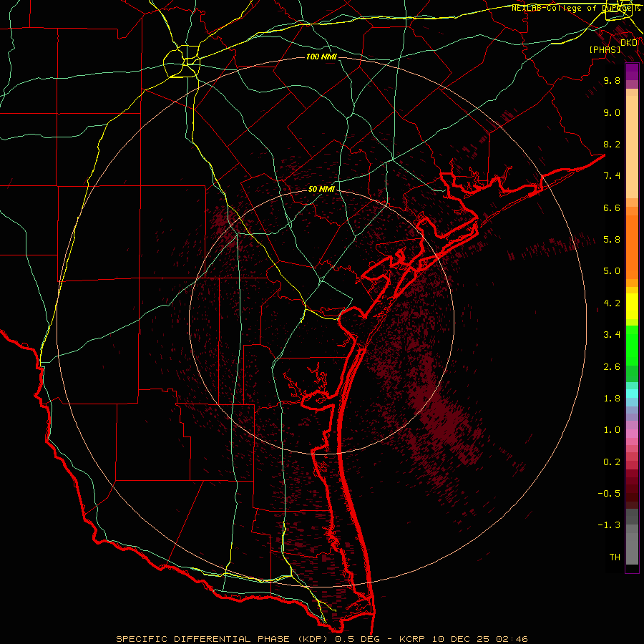
Task: Click the 1.8 scale value
Action: point(612,399)
